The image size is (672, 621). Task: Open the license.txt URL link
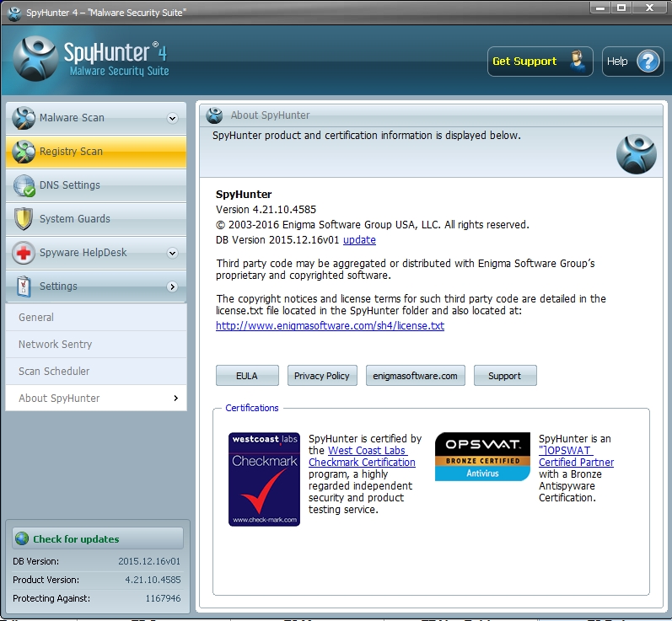point(330,326)
